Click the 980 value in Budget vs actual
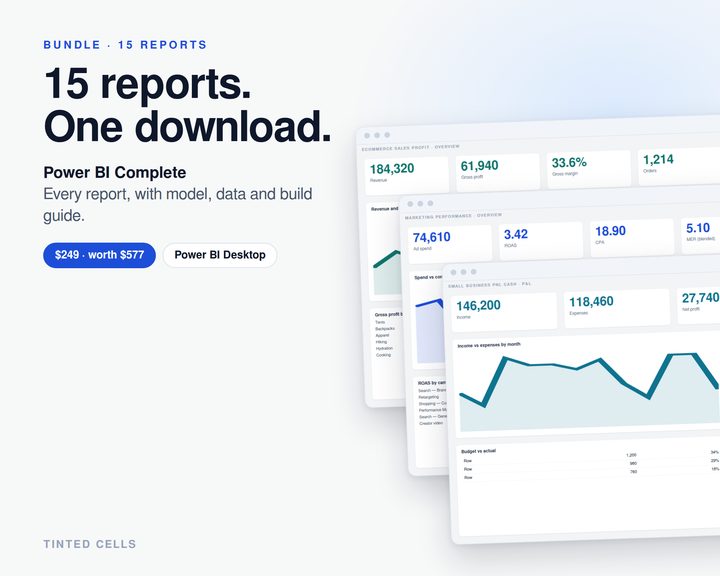Image resolution: width=720 pixels, height=576 pixels. click(x=633, y=463)
